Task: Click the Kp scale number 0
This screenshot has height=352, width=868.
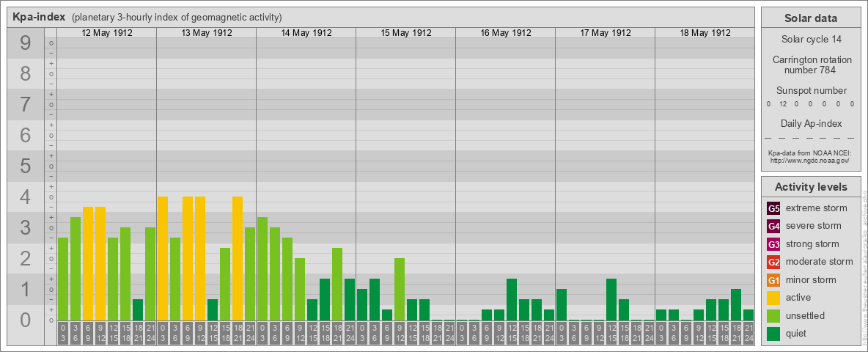Action: pyautogui.click(x=26, y=319)
